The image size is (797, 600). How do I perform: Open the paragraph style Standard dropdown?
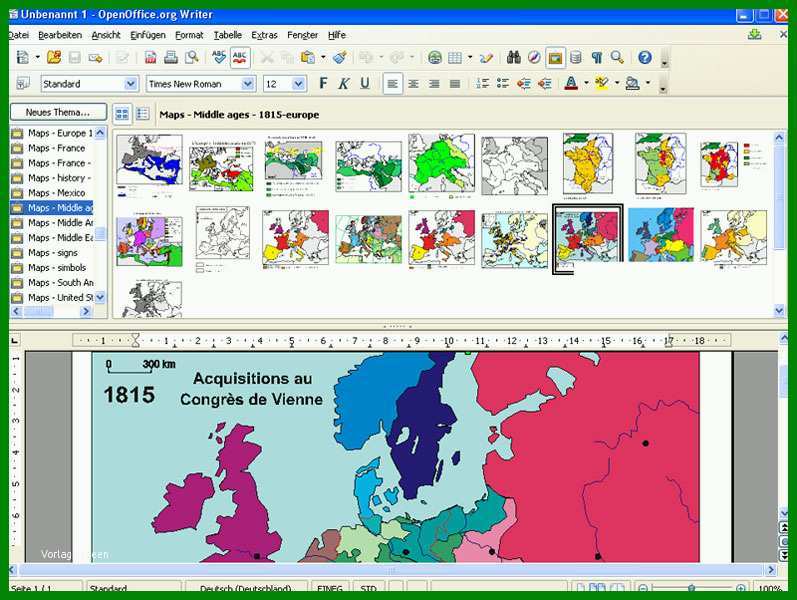[x=131, y=84]
